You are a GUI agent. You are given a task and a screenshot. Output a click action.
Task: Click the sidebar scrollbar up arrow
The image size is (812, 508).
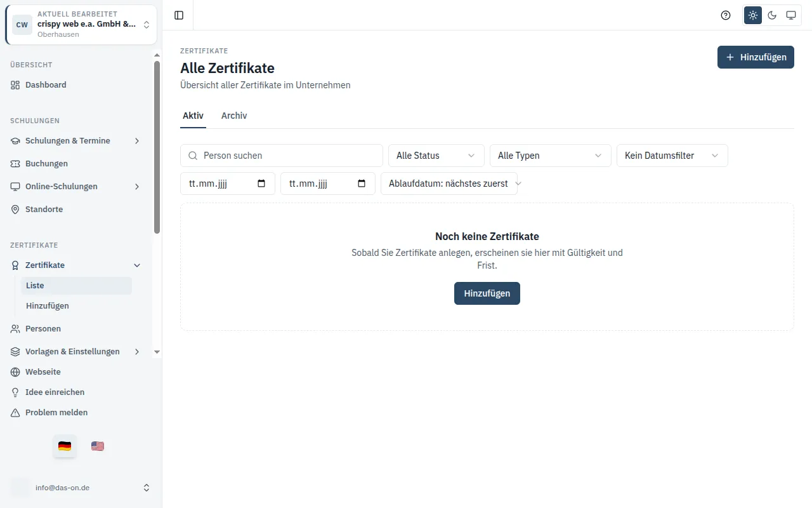157,55
